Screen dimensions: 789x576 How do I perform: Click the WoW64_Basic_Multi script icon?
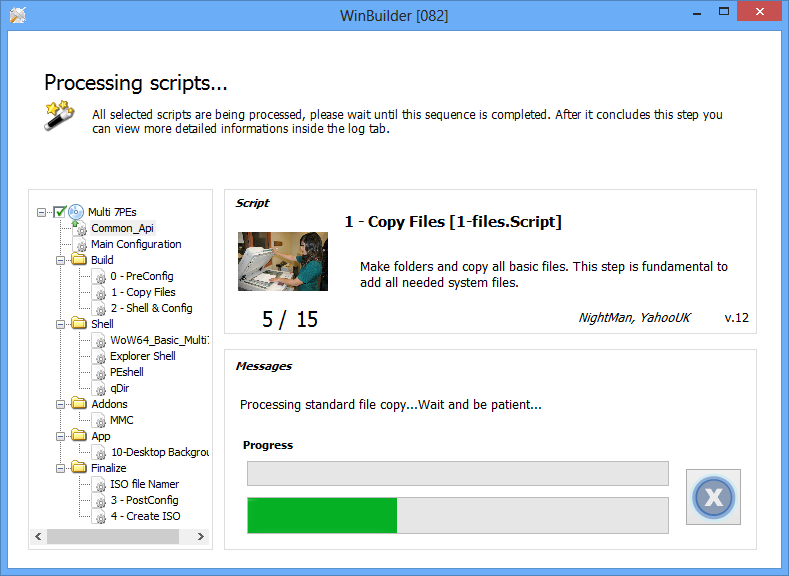coord(99,341)
